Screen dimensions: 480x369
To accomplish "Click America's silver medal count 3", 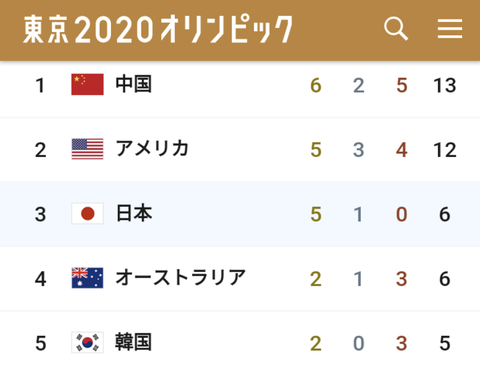I will (x=359, y=150).
